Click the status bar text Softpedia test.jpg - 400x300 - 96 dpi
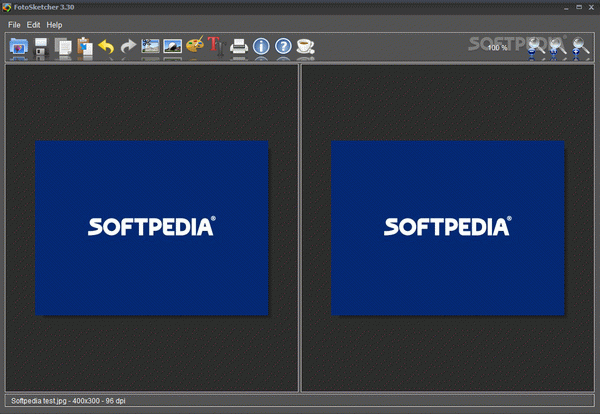Screen dimensions: 600x414 pos(68,401)
